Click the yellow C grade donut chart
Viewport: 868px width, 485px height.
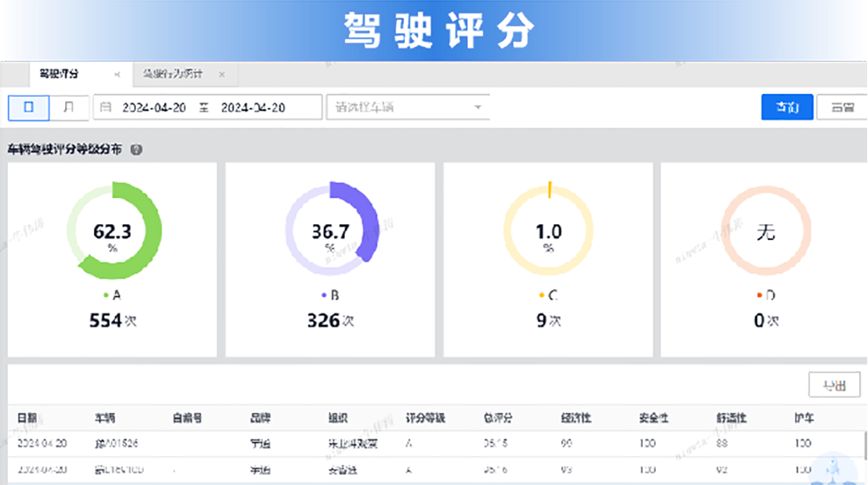coord(549,230)
